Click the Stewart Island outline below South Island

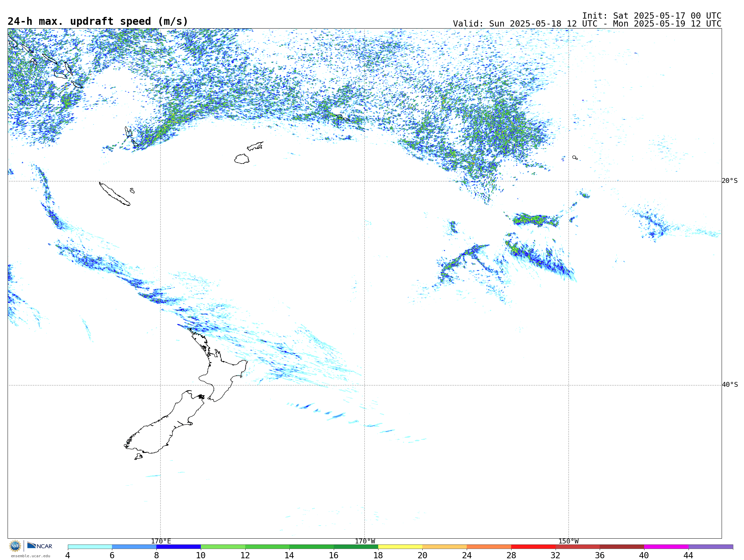(x=138, y=457)
